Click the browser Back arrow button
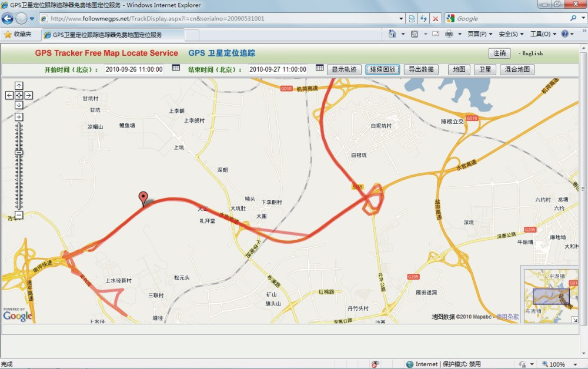 tap(7, 18)
